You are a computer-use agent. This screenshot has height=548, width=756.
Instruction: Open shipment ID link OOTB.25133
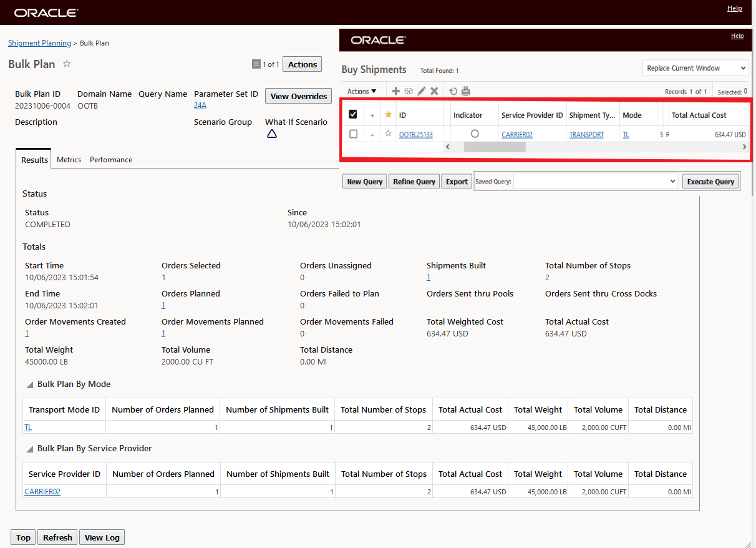point(416,134)
